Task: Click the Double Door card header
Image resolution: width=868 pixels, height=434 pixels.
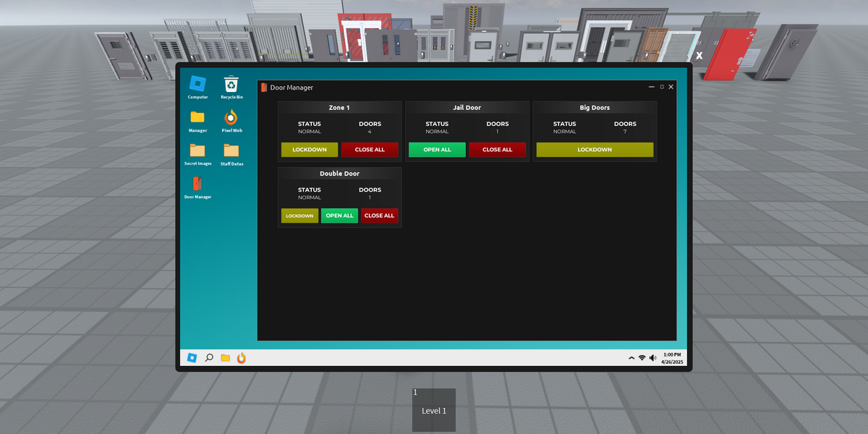Action: pos(339,174)
